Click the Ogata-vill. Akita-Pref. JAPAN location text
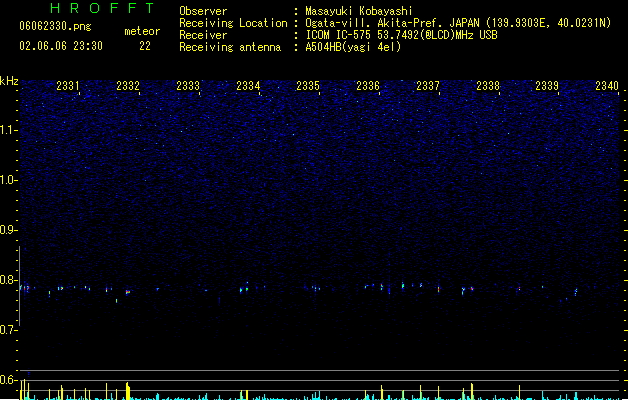 click(x=458, y=23)
